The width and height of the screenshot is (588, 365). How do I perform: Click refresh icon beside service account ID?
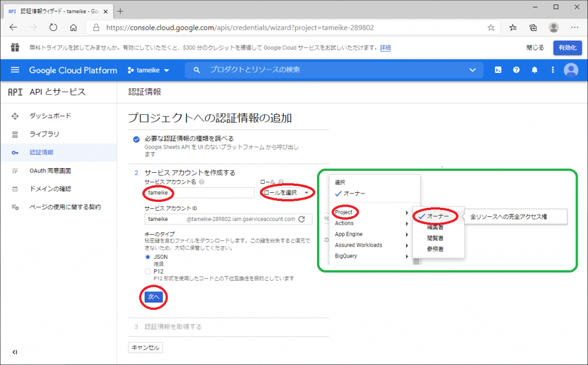pos(300,219)
